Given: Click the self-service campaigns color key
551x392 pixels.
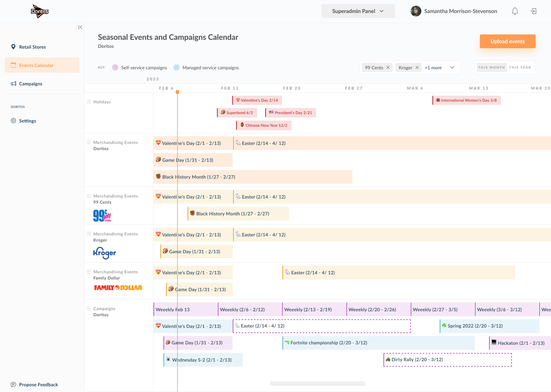Looking at the screenshot, I should [x=115, y=67].
